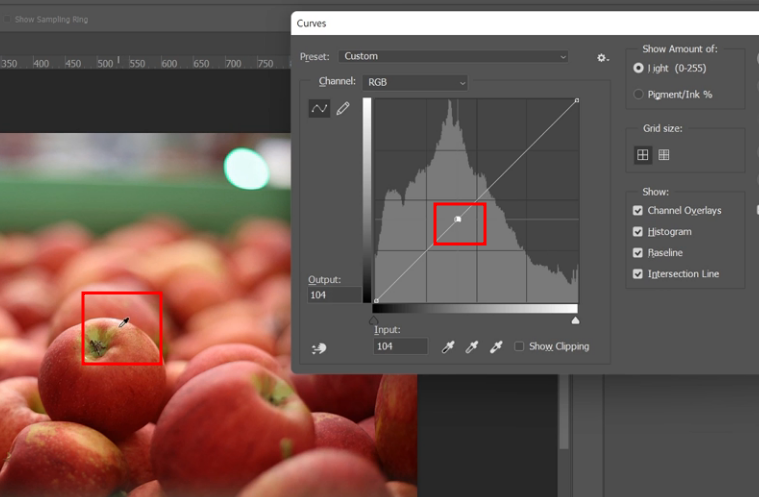759x497 pixels.
Task: Pick the black point eyedropper
Action: point(448,346)
